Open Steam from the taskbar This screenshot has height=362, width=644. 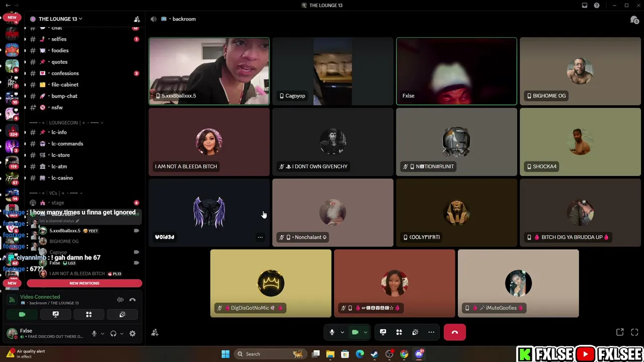(x=374, y=354)
